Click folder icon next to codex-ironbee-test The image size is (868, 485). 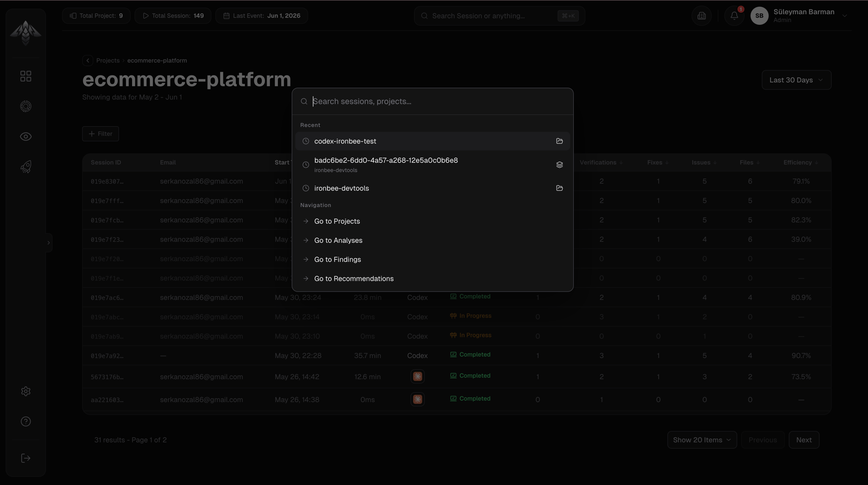click(x=559, y=141)
